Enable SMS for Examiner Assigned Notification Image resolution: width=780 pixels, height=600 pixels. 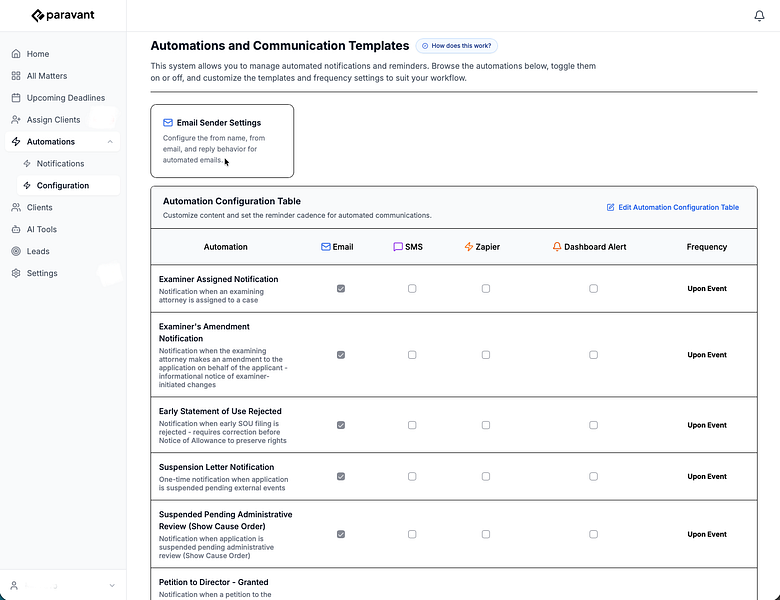(x=412, y=289)
